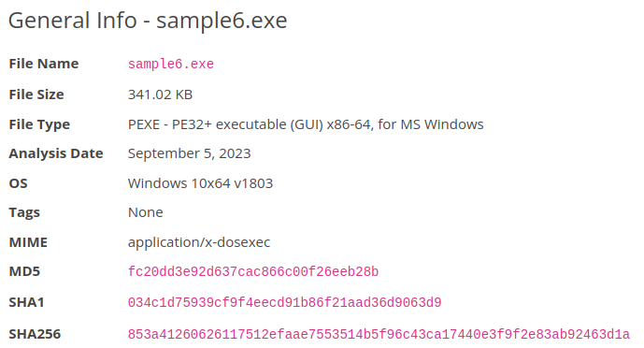The width and height of the screenshot is (644, 348).
Task: Click the Tags label
Action: point(24,213)
